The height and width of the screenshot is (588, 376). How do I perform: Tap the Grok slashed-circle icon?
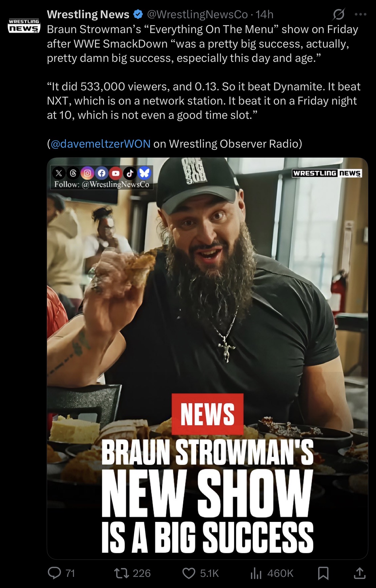point(338,14)
